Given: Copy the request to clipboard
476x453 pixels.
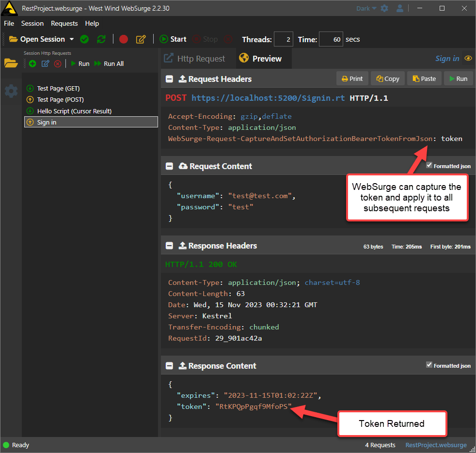Looking at the screenshot, I should pos(388,78).
